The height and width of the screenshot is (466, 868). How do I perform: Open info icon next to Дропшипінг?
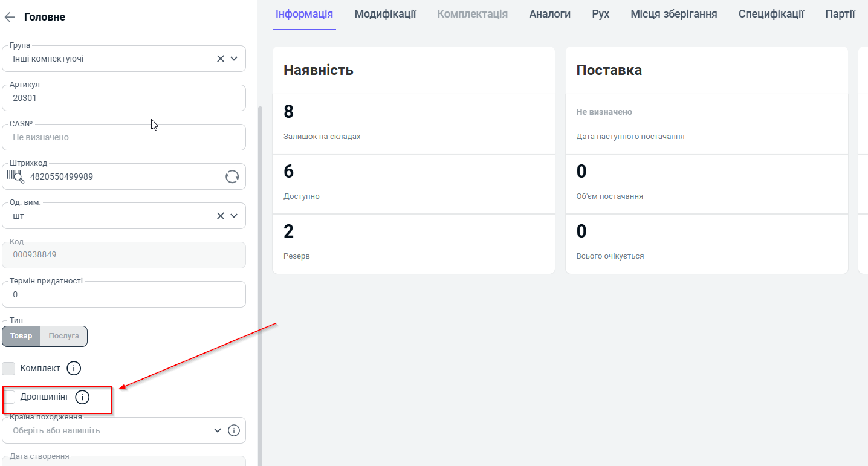[x=82, y=397]
